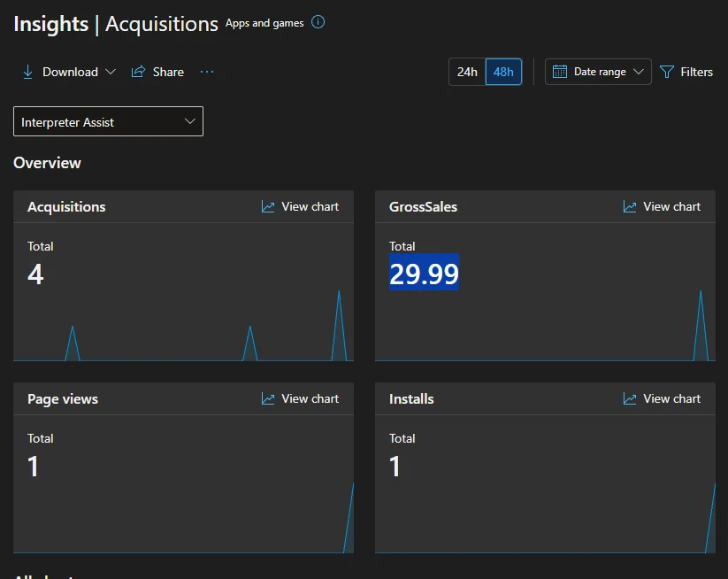This screenshot has height=579, width=728.
Task: Click the Page views total value 1
Action: point(33,466)
